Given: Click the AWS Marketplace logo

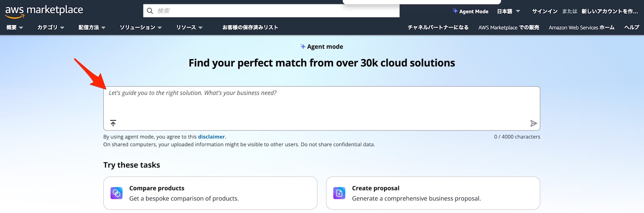Looking at the screenshot, I should (44, 11).
